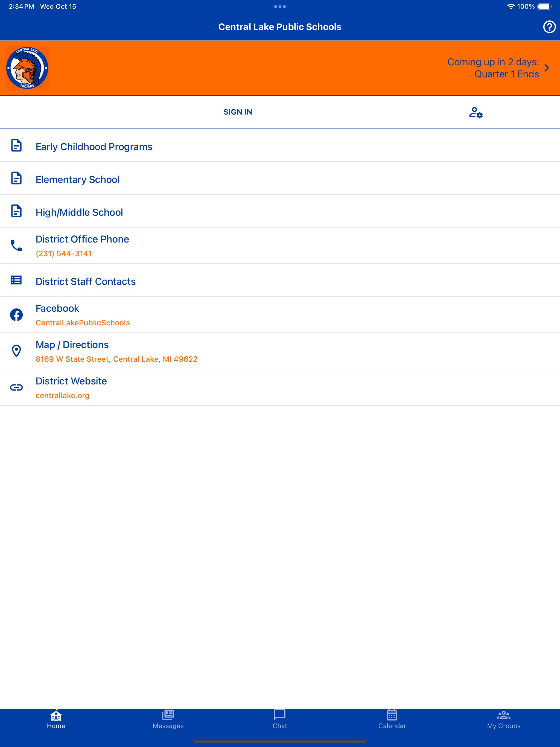Viewport: 560px width, 747px height.
Task: Tap the CentralLakePublicSchools handle text
Action: click(83, 323)
